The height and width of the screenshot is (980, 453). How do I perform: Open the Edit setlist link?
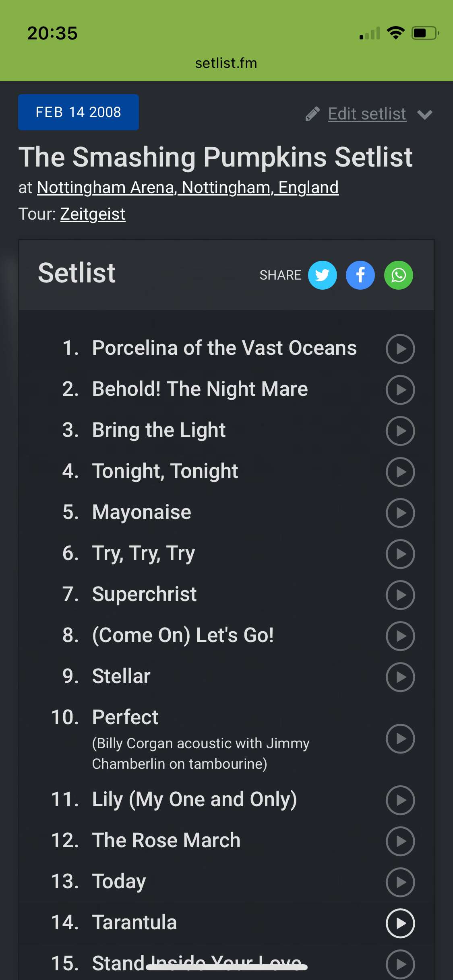[367, 114]
